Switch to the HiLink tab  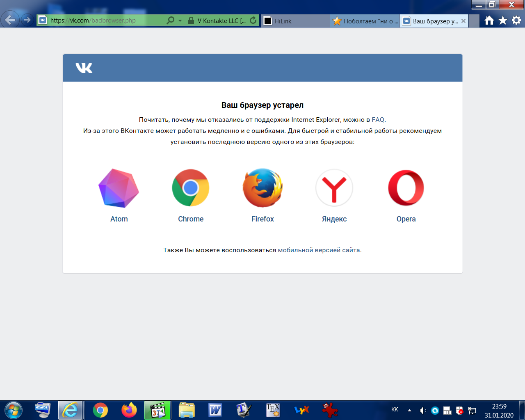(295, 21)
